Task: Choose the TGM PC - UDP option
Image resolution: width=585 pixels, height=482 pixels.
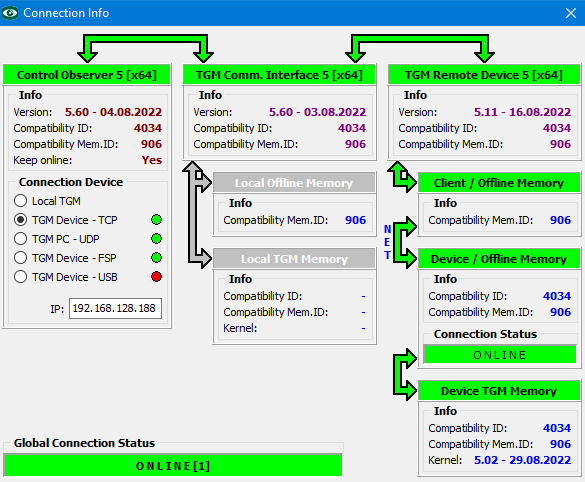Action: pyautogui.click(x=20, y=239)
